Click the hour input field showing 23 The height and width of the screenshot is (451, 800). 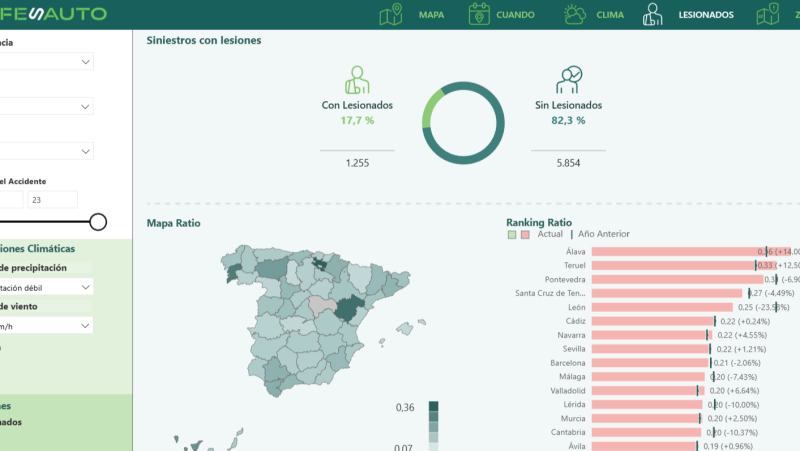pos(53,200)
